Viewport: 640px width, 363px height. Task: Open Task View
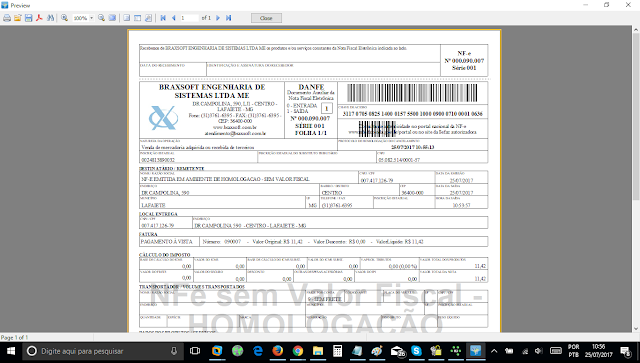(195, 351)
